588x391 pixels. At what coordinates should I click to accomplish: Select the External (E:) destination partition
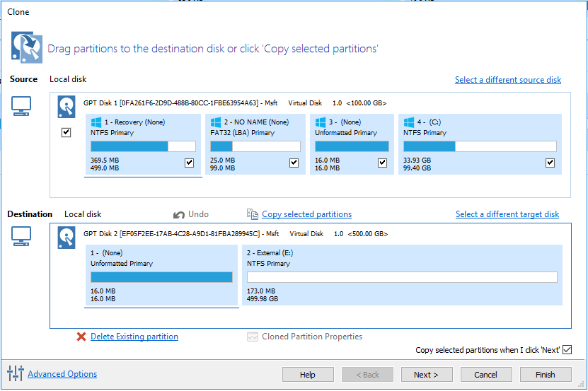pos(402,275)
